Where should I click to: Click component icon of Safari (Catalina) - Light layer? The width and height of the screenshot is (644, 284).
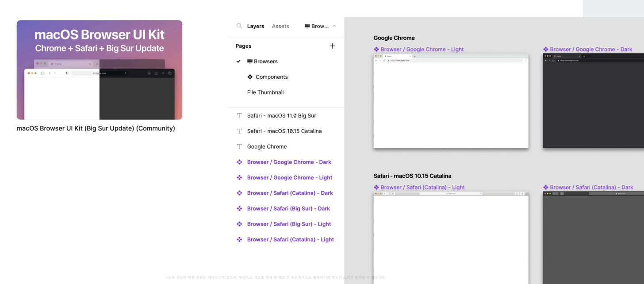pyautogui.click(x=239, y=239)
